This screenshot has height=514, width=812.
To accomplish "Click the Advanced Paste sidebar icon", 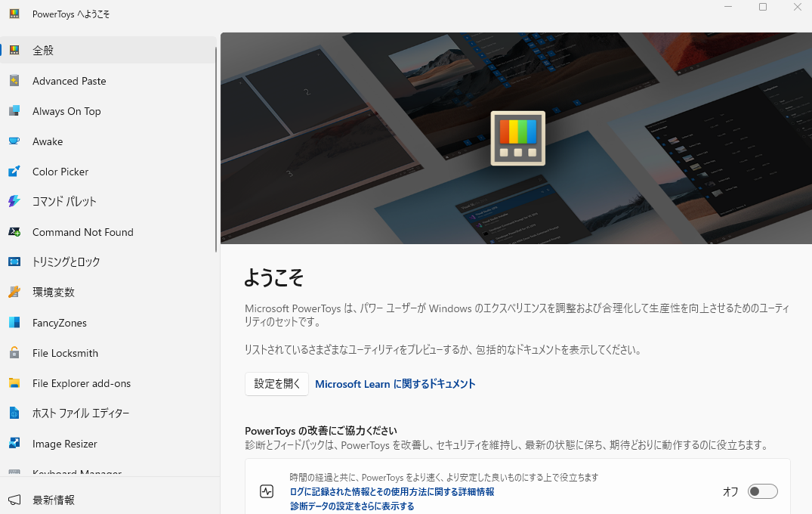I will (14, 81).
